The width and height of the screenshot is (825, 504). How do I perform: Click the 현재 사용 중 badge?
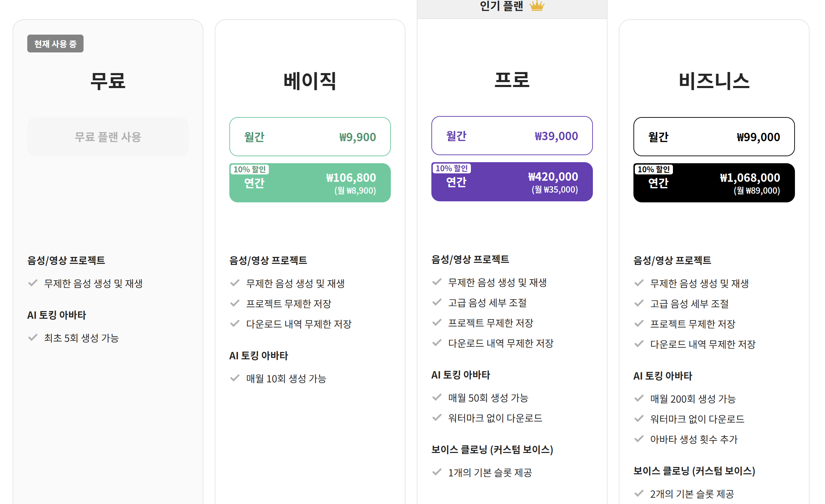[x=55, y=44]
